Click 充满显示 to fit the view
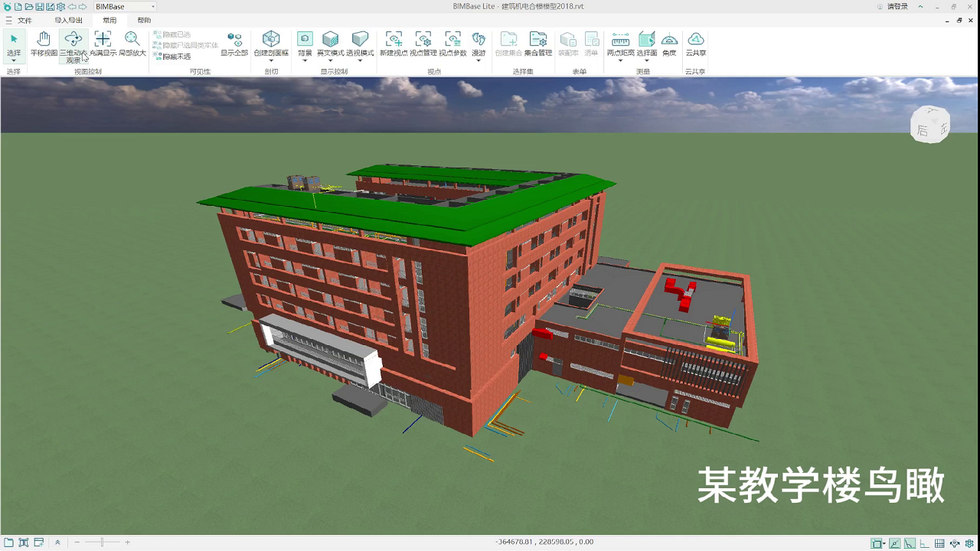 point(103,42)
